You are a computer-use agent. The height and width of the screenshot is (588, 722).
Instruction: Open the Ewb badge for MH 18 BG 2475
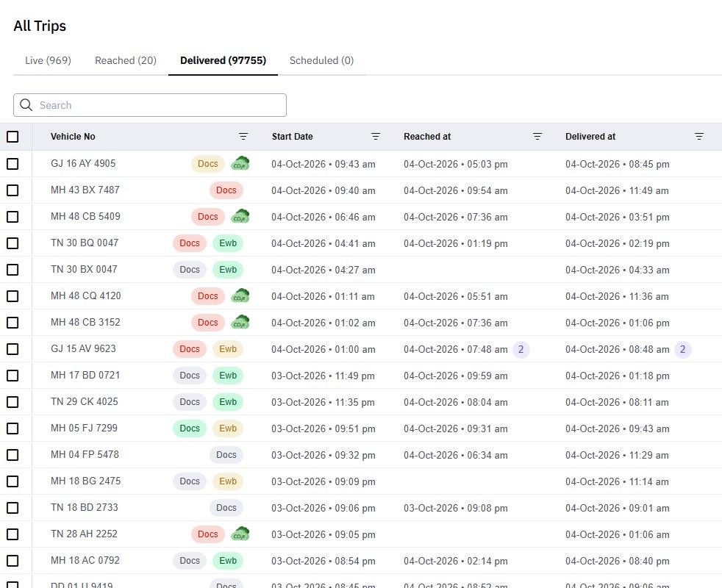pyautogui.click(x=228, y=481)
